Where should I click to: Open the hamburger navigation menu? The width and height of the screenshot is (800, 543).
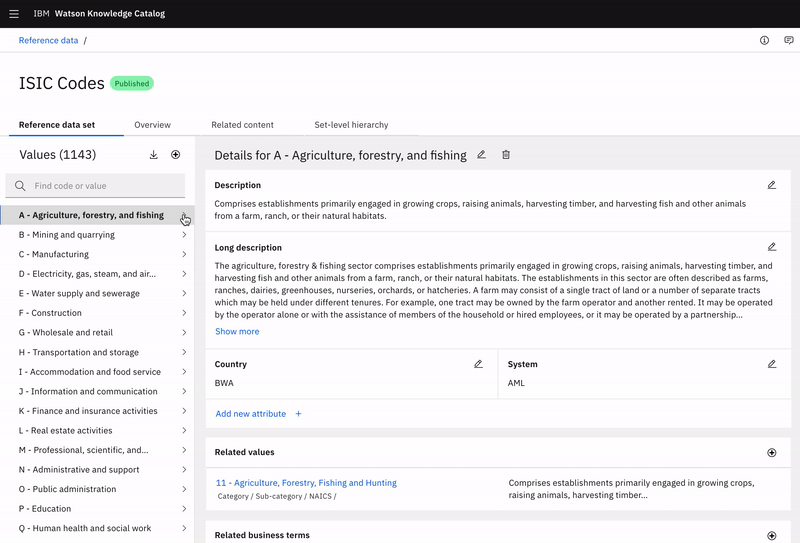click(x=14, y=14)
